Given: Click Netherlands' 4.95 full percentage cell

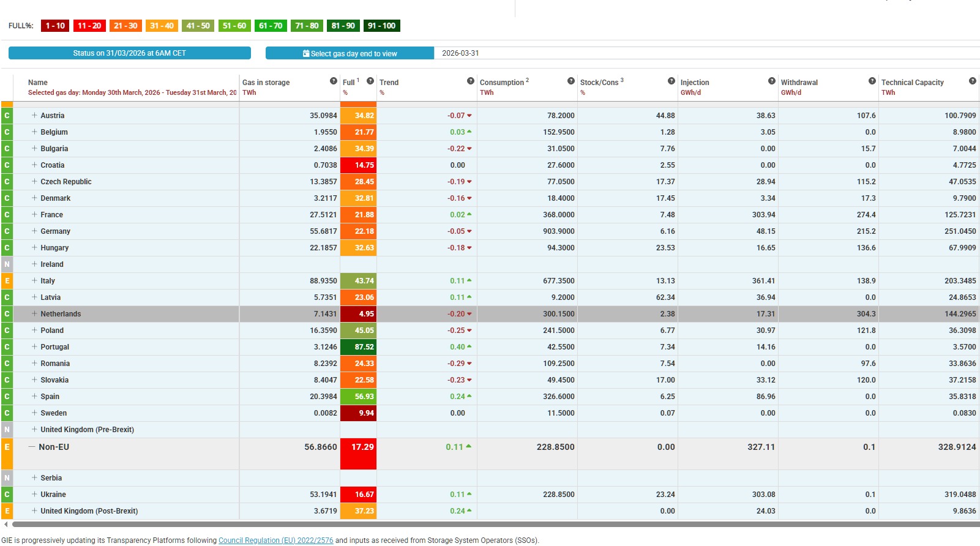Looking at the screenshot, I should (x=359, y=314).
